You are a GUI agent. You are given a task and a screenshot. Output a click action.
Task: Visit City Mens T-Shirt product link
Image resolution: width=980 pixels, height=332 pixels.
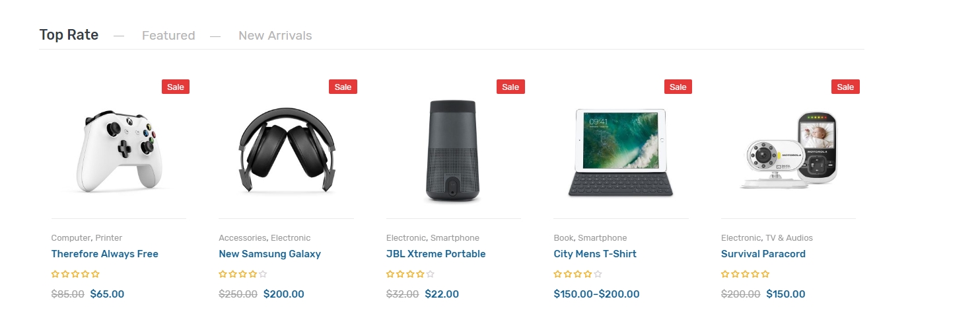[595, 254]
